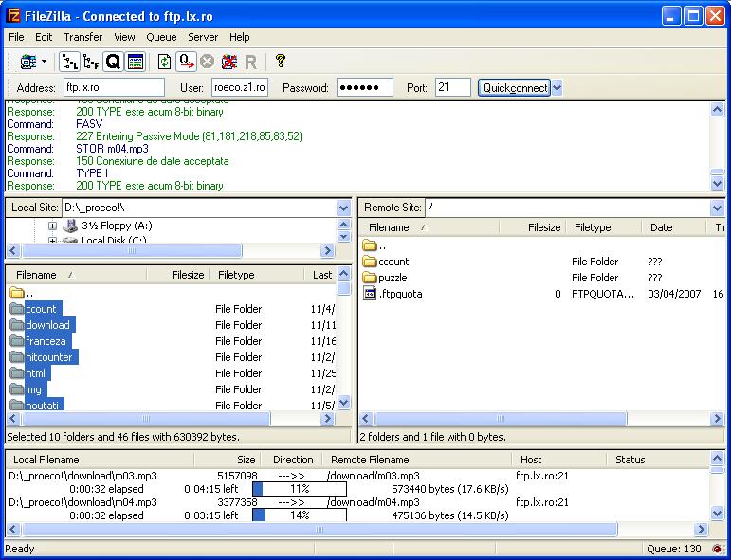
Task: Toggle the message log display
Action: [136, 62]
